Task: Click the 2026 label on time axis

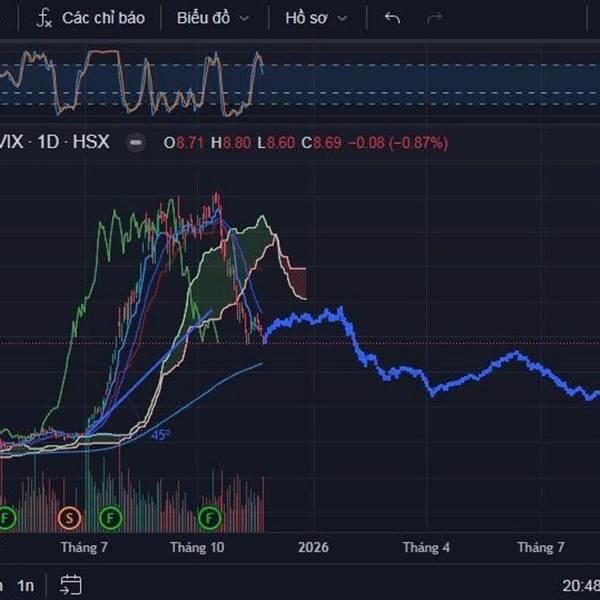Action: click(x=313, y=547)
